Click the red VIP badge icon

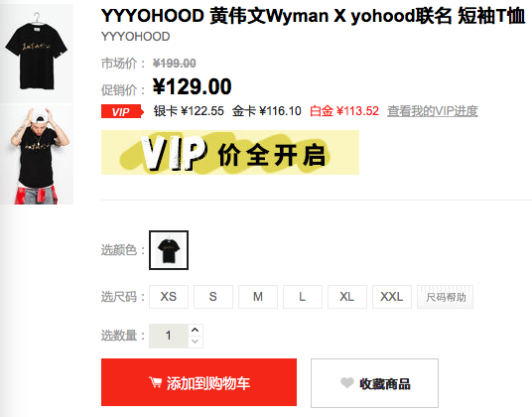(122, 111)
